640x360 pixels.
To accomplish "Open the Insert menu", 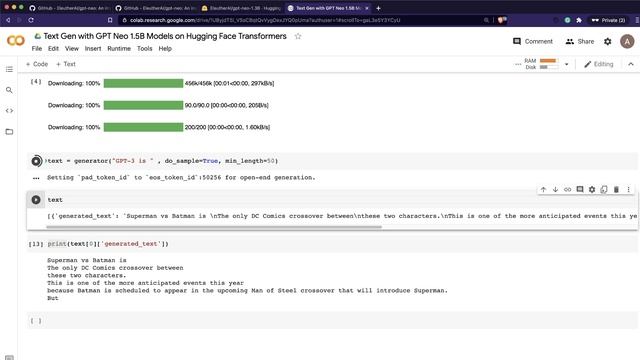I will (93, 49).
